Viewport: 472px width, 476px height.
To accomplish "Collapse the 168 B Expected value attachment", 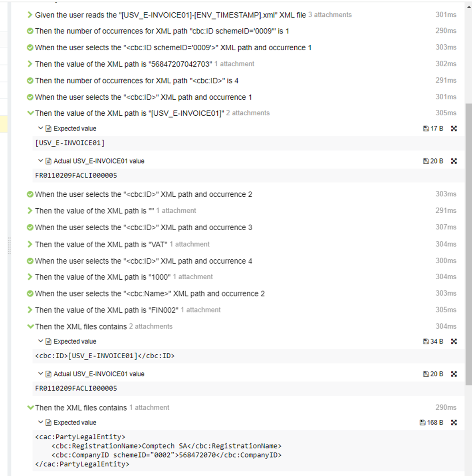I will pyautogui.click(x=40, y=422).
